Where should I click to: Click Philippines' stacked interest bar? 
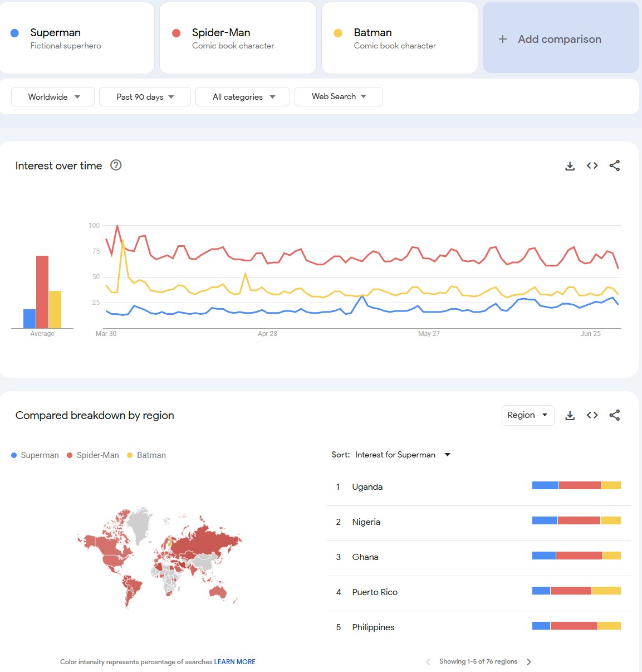tap(576, 626)
